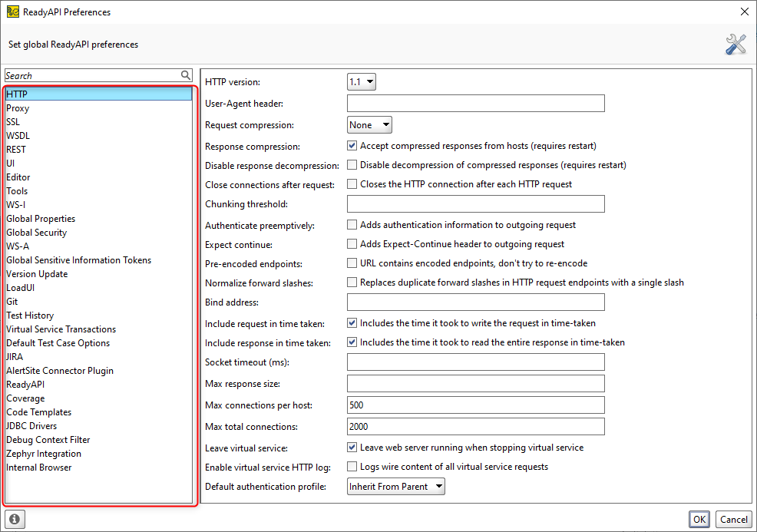Open Default authentication profile dropdown

click(396, 486)
